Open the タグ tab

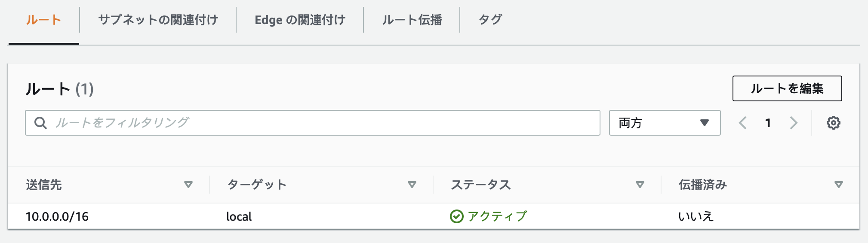[x=490, y=20]
